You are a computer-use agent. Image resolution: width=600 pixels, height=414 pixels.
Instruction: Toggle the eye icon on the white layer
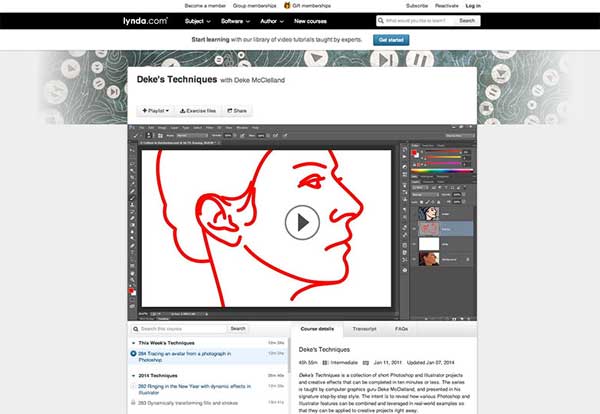414,244
